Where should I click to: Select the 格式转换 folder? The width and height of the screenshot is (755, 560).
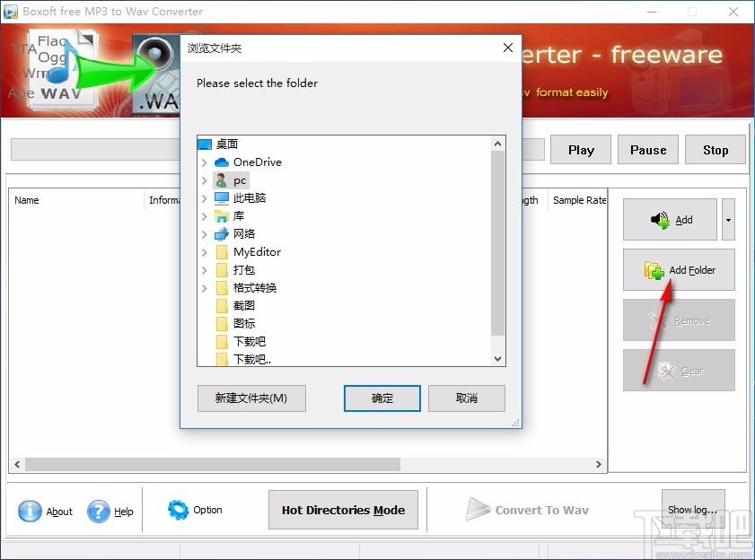click(247, 288)
